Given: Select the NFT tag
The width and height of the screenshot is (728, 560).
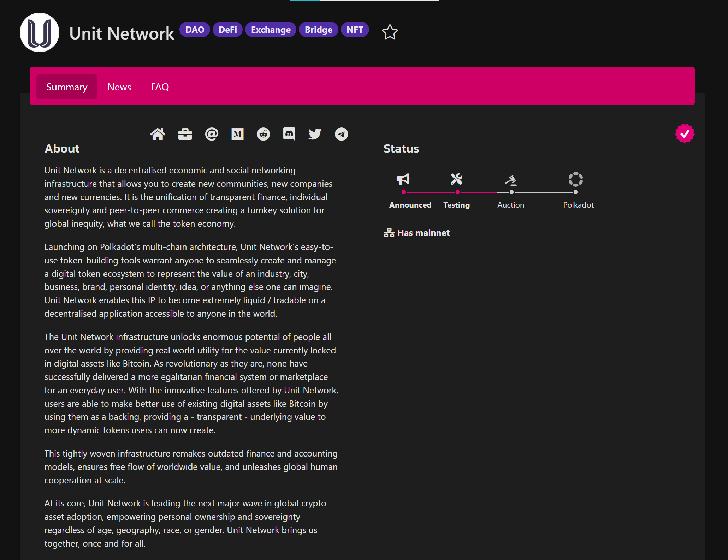Looking at the screenshot, I should click(x=355, y=30).
